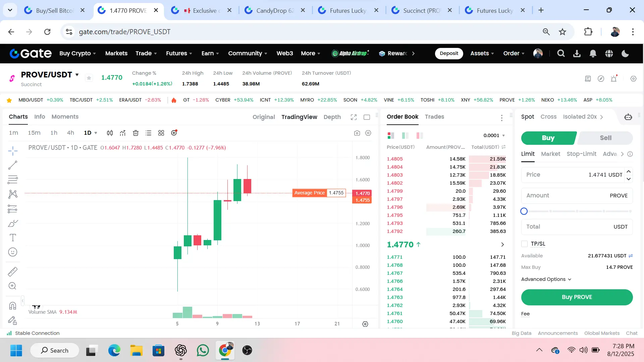Click the Buy PROVE button
Image resolution: width=644 pixels, height=362 pixels.
pyautogui.click(x=577, y=297)
